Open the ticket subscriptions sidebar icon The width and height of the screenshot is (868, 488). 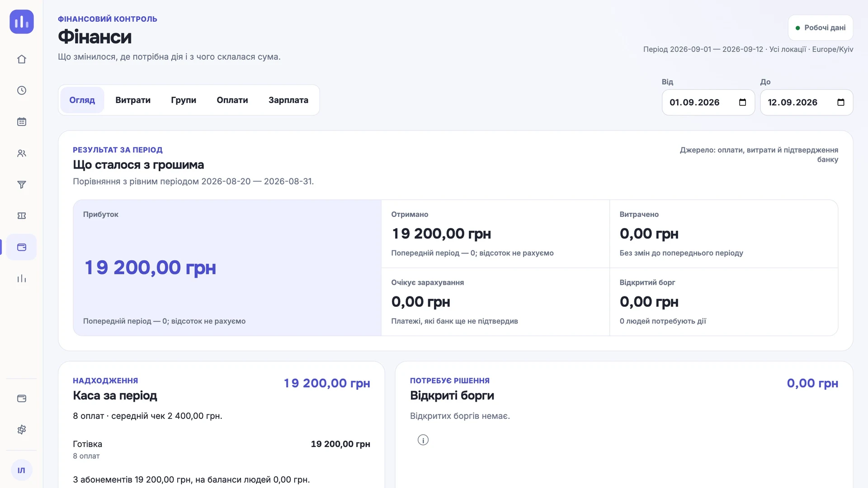click(22, 216)
